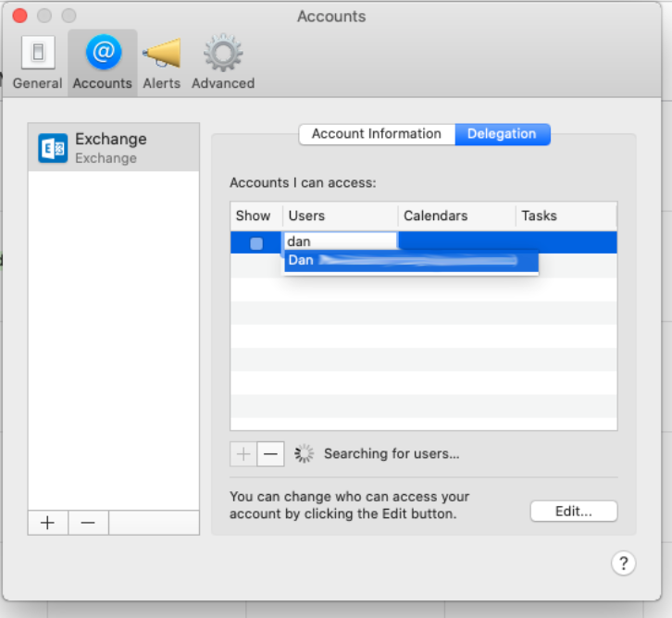
Task: Click 'Searching for users...' status text
Action: pos(392,453)
